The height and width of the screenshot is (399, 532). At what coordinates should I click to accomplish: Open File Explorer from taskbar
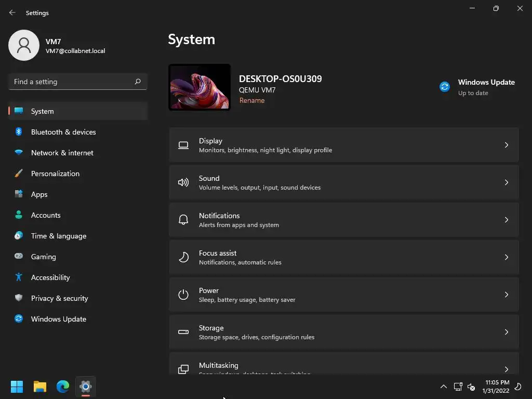click(x=39, y=387)
